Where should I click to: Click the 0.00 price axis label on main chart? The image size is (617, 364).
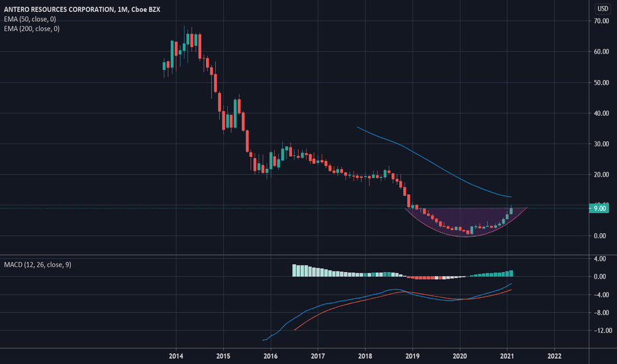click(x=600, y=236)
